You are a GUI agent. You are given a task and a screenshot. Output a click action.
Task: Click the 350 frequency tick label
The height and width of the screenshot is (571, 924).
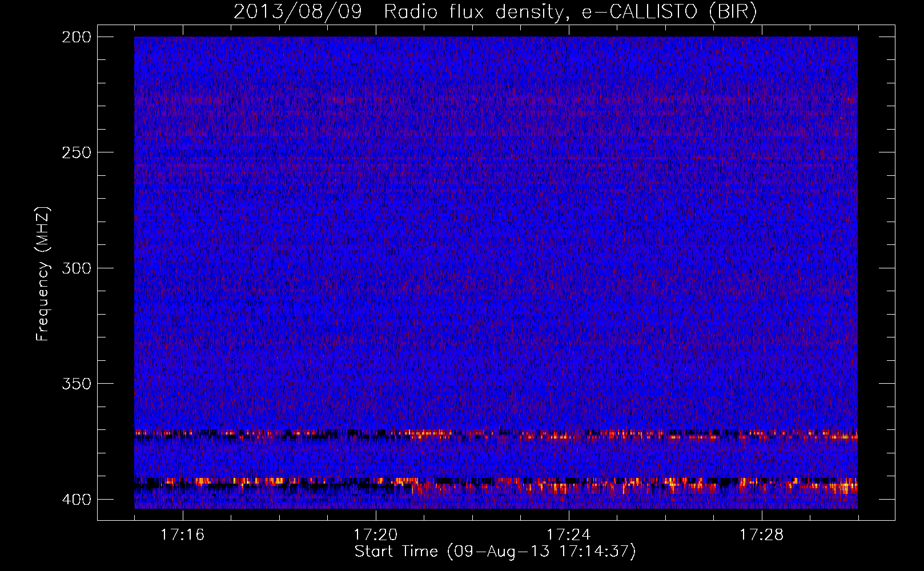point(76,384)
